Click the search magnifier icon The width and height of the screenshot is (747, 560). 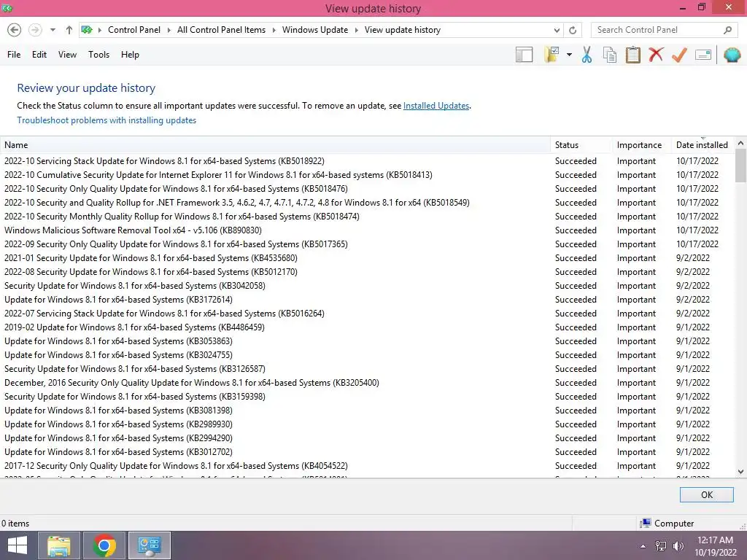click(x=727, y=30)
